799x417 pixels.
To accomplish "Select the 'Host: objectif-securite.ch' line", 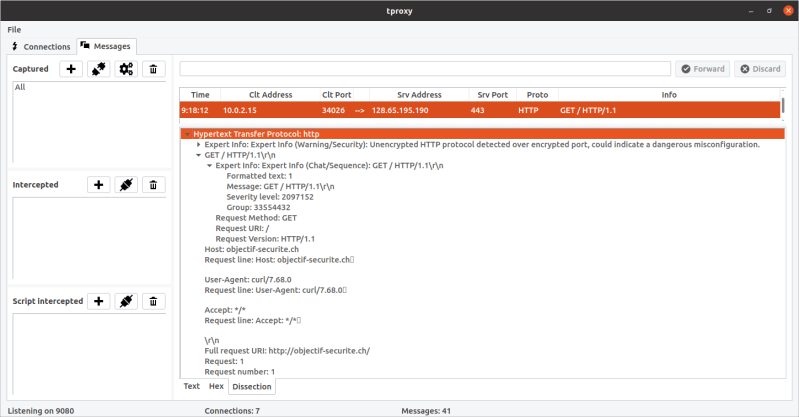I will (252, 249).
